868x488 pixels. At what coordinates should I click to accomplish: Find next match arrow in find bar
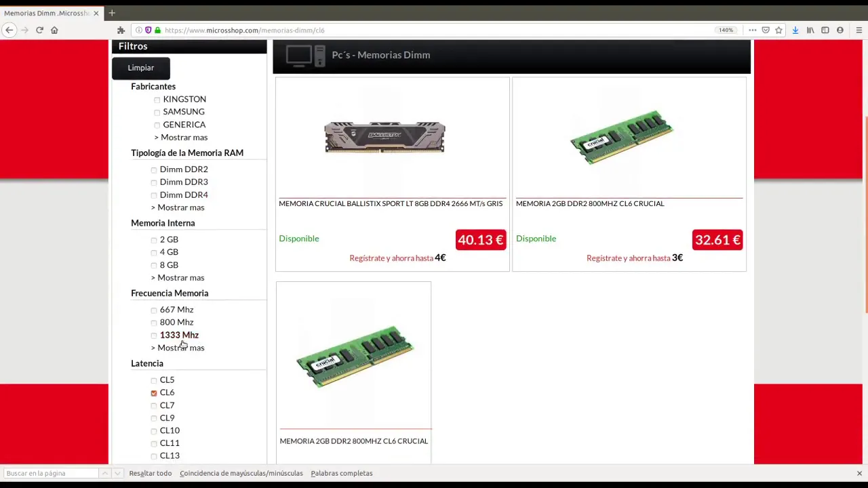[117, 473]
